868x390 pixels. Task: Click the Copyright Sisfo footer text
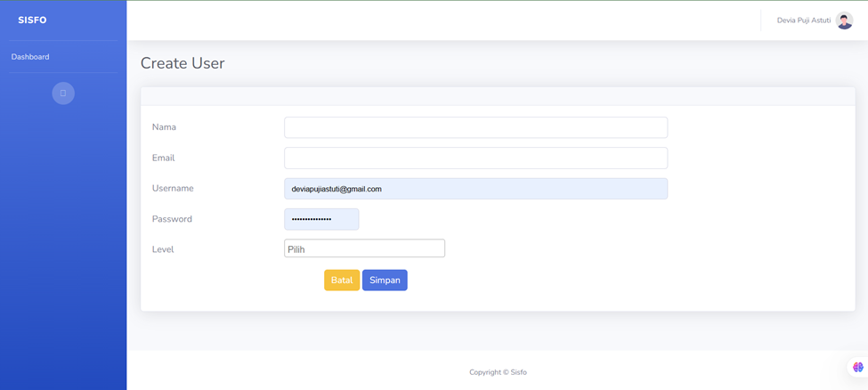pyautogui.click(x=498, y=372)
